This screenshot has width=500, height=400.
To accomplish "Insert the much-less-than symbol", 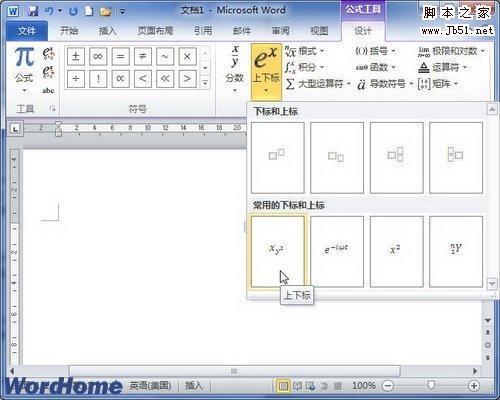I will click(x=165, y=79).
